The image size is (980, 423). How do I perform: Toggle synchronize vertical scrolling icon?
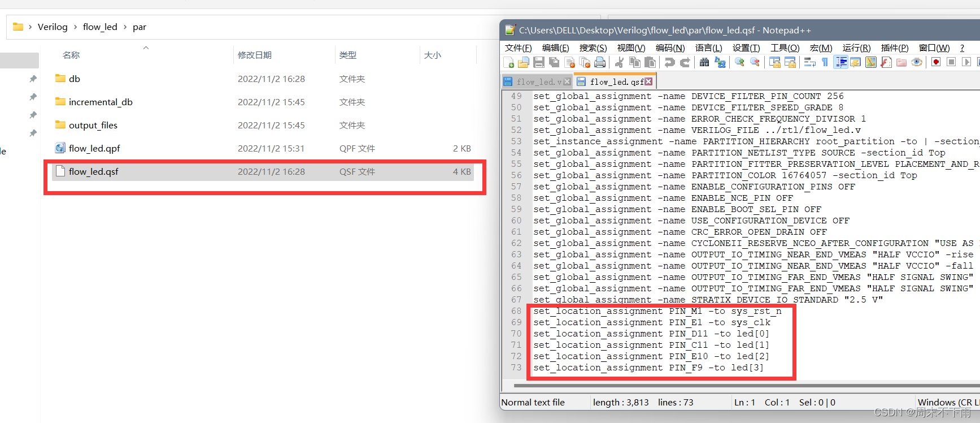(775, 62)
